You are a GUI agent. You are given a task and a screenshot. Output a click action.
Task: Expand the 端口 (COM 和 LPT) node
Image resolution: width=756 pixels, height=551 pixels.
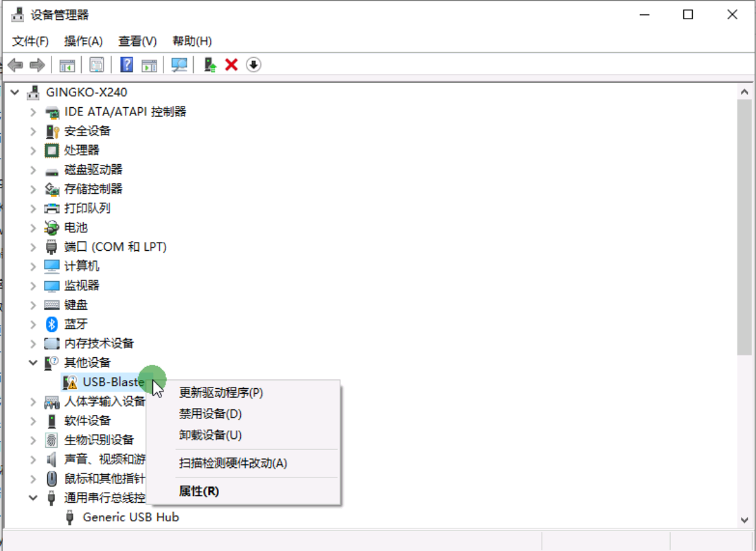pyautogui.click(x=33, y=247)
